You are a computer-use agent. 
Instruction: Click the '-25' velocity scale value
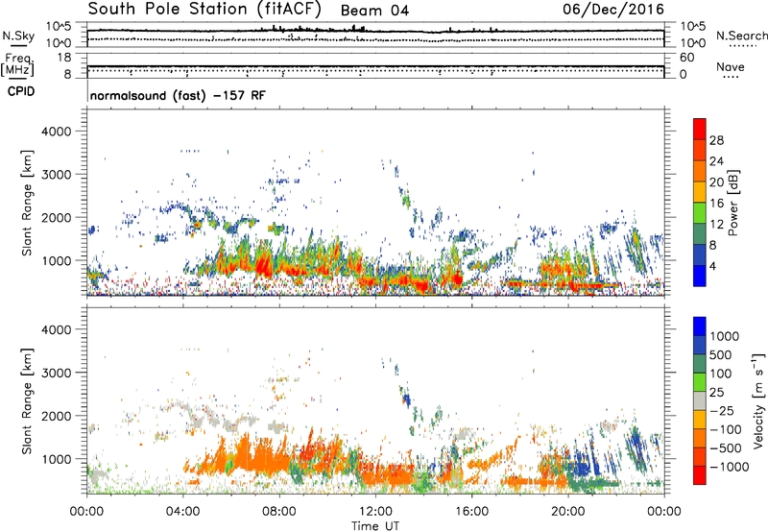pyautogui.click(x=723, y=410)
